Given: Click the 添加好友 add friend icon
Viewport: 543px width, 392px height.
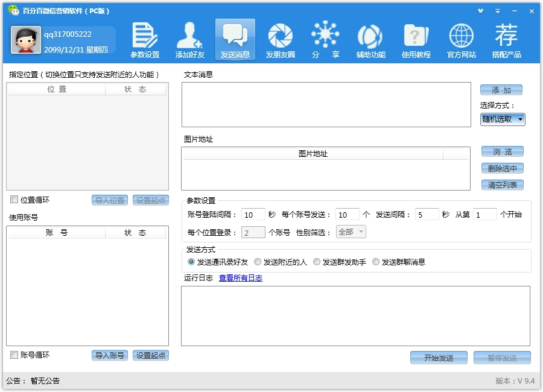Looking at the screenshot, I should [189, 40].
